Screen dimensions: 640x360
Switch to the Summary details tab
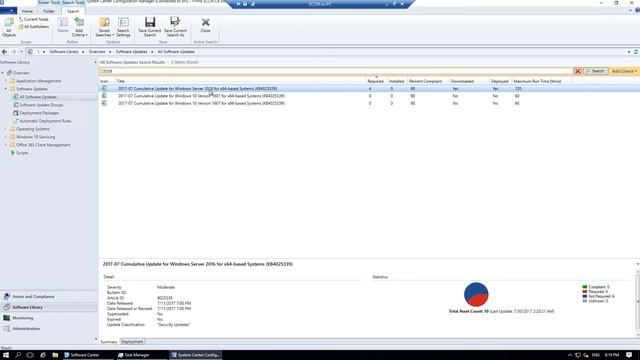coord(109,342)
